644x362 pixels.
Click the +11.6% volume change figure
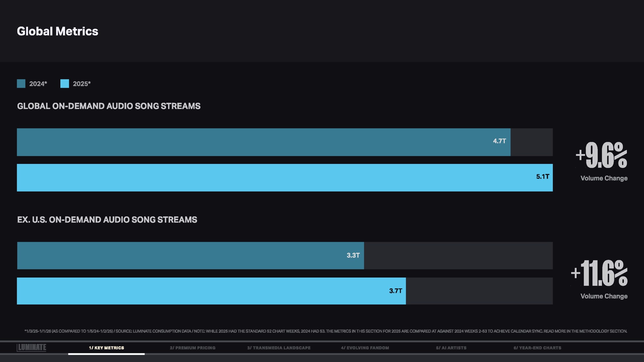599,273
